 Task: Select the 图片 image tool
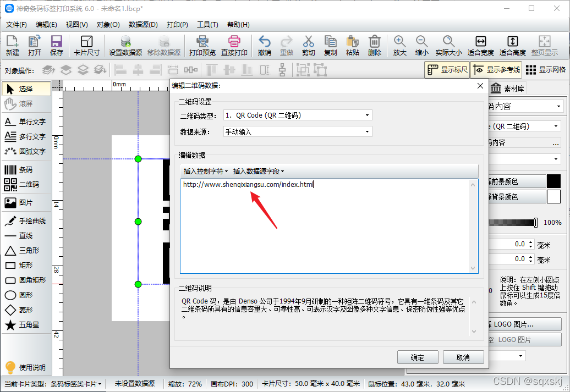pyautogui.click(x=26, y=202)
